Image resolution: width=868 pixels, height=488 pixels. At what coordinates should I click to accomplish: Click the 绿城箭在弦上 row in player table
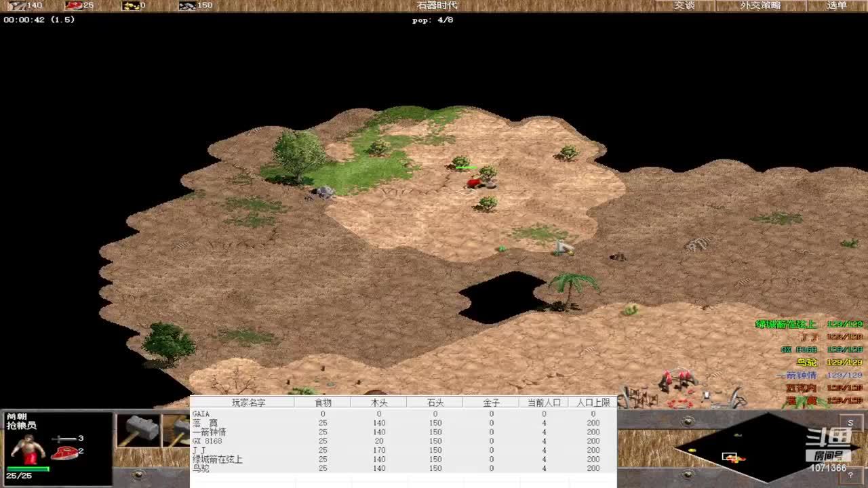point(403,460)
